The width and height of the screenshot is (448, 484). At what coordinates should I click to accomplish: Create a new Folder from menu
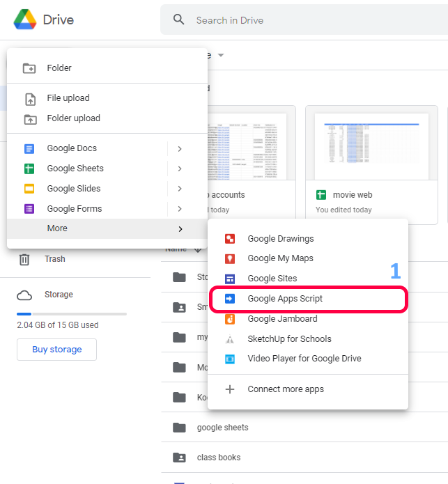(x=59, y=68)
